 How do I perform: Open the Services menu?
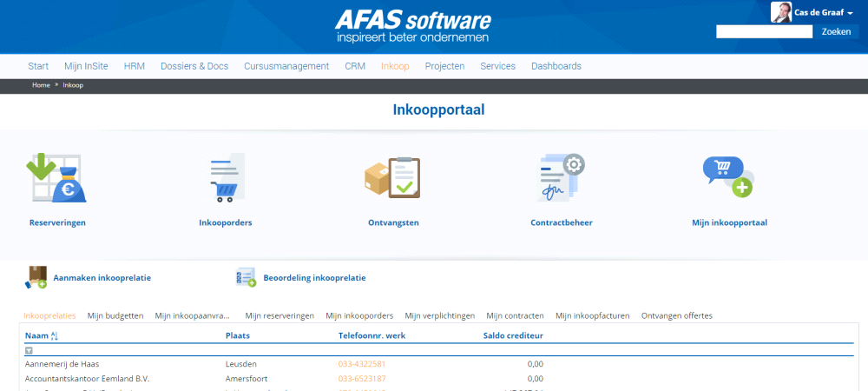coord(497,66)
